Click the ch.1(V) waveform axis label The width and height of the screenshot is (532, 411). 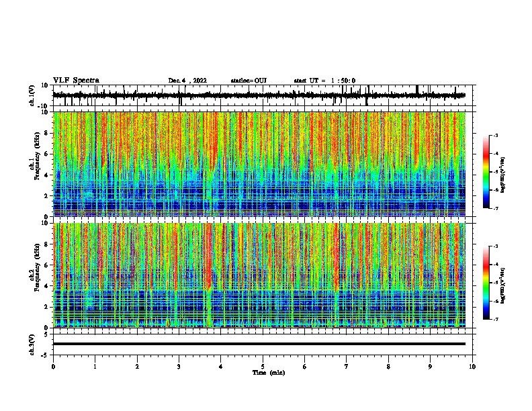click(x=32, y=95)
